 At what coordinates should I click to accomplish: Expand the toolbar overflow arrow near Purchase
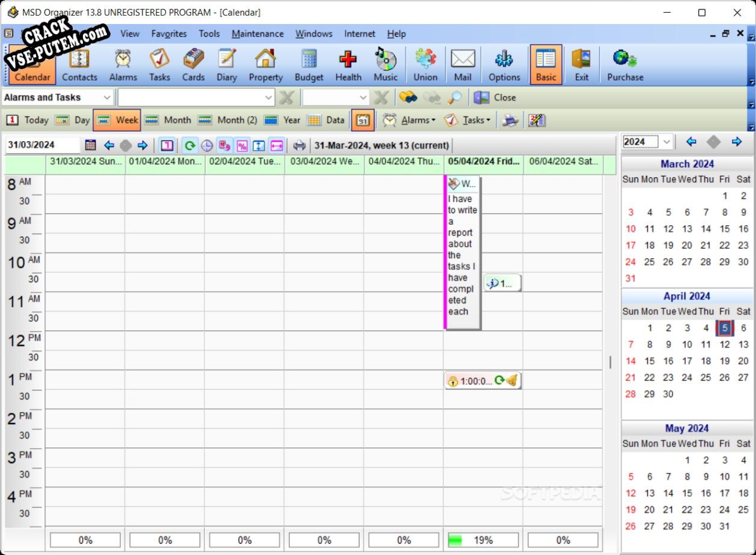[x=751, y=81]
